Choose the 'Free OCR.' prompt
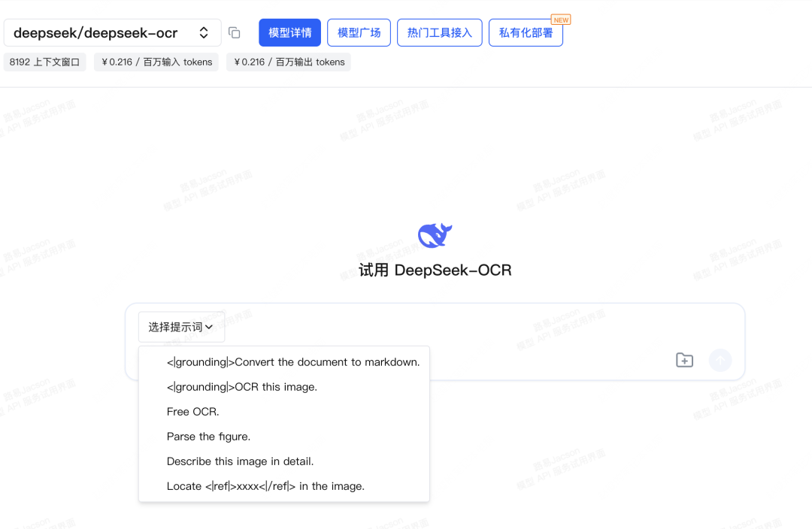 coord(284,412)
